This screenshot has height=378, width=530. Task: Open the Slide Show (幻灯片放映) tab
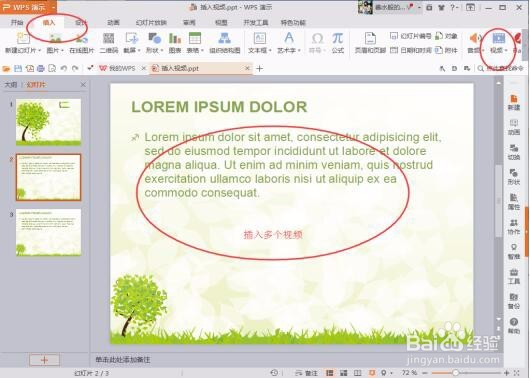(x=151, y=23)
